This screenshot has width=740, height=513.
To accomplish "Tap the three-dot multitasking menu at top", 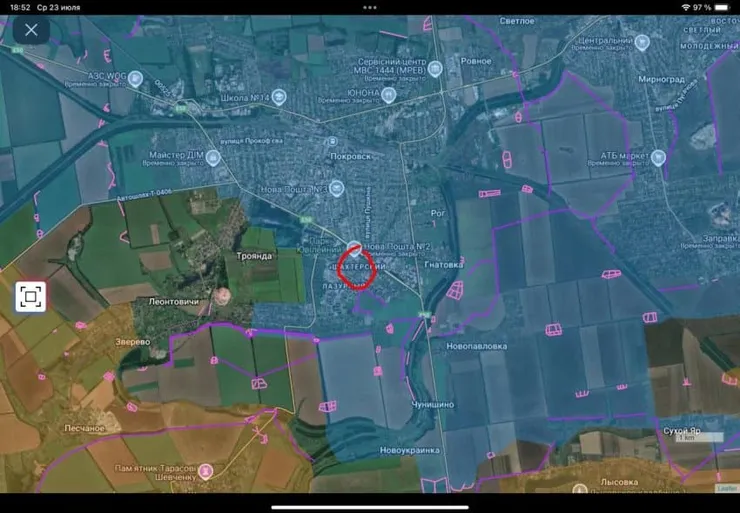I will pyautogui.click(x=370, y=7).
